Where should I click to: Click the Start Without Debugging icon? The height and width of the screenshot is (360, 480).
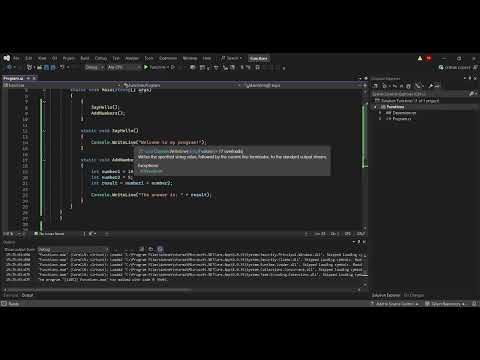[173, 67]
